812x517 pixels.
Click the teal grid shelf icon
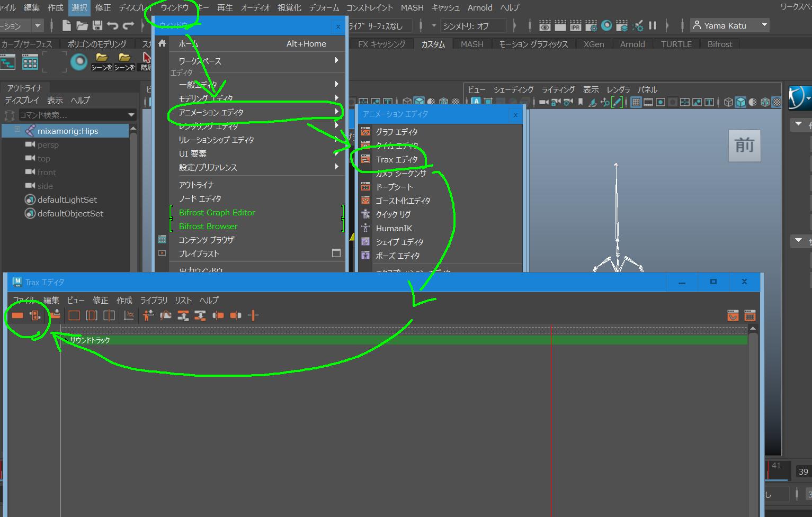30,62
